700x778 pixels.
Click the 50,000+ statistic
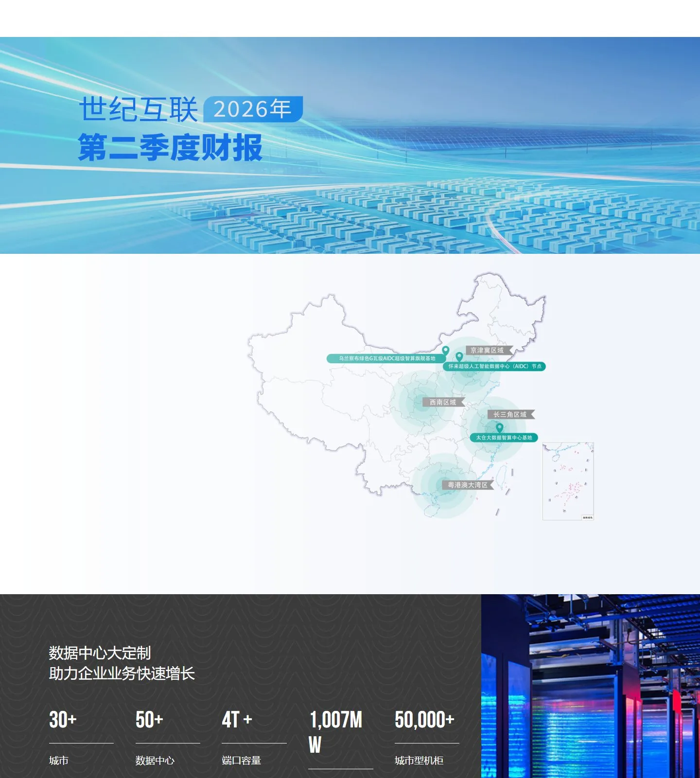[x=424, y=720]
